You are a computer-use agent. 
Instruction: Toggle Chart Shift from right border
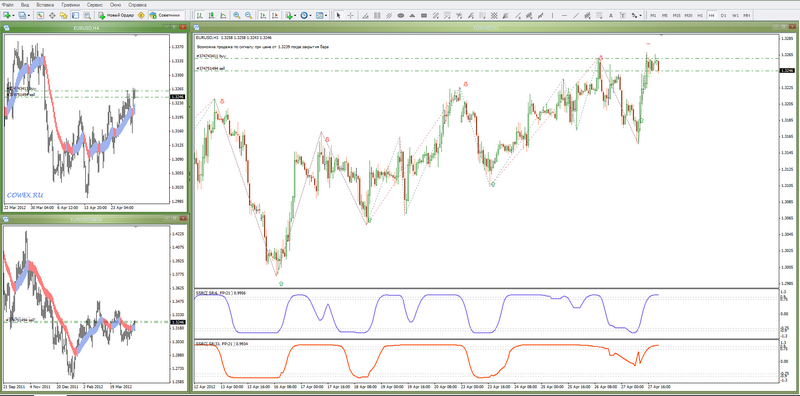(276, 15)
